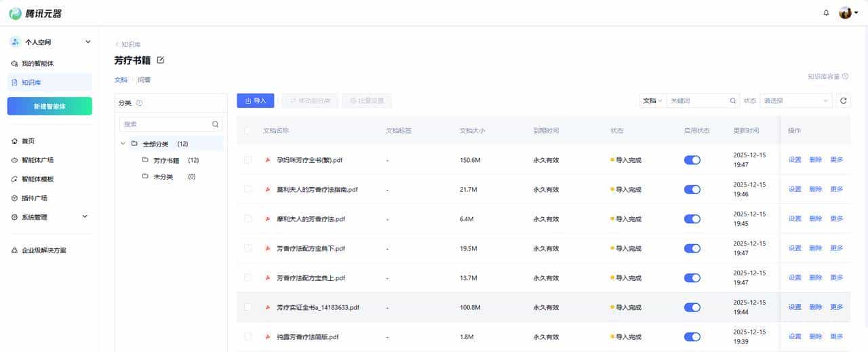Collapse the 全部分类 tree node
This screenshot has width=868, height=352.
pyautogui.click(x=123, y=144)
